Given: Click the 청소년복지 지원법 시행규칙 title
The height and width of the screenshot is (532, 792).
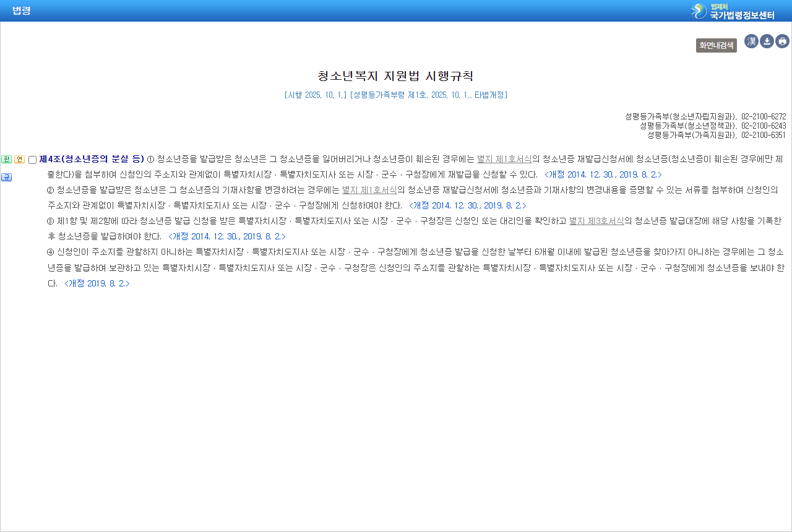Looking at the screenshot, I should click(x=395, y=76).
